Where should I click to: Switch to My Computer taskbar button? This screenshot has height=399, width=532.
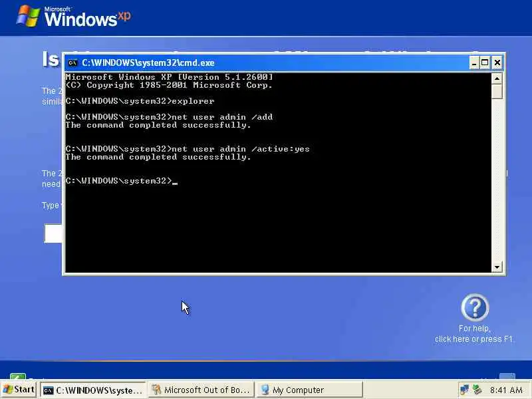(309, 390)
